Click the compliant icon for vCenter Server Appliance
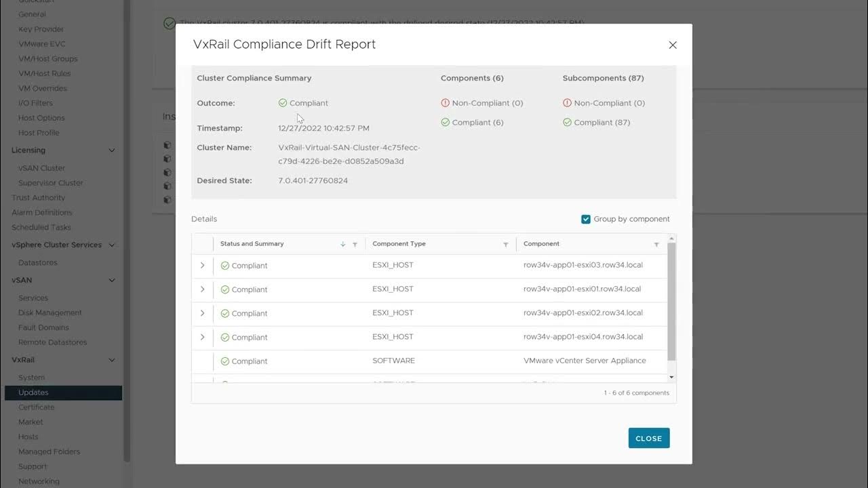868x488 pixels. pyautogui.click(x=225, y=361)
